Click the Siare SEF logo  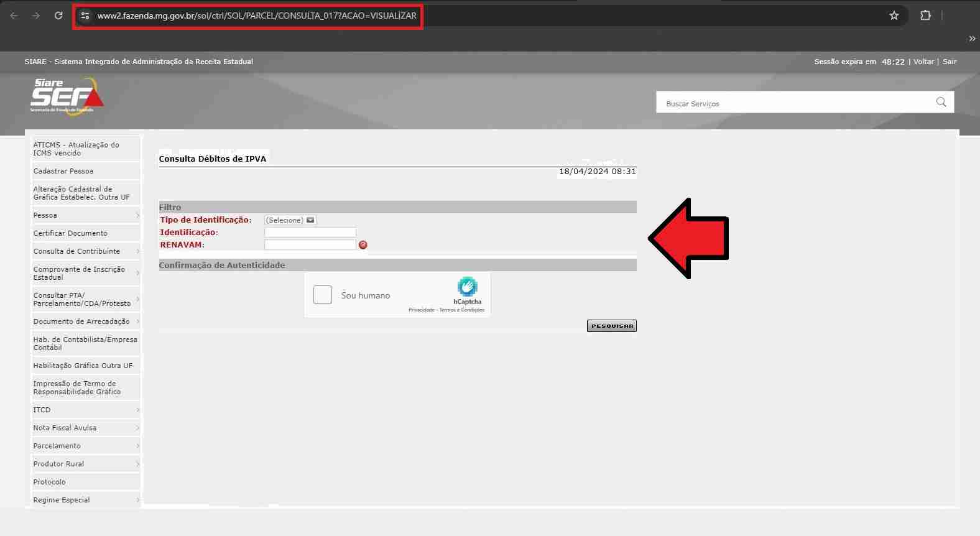67,95
